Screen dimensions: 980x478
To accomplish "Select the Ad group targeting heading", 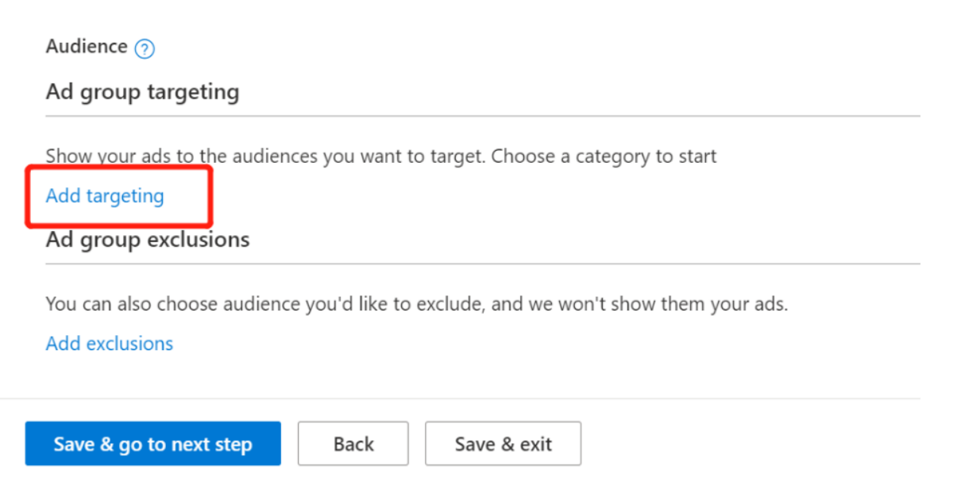I will 142,92.
